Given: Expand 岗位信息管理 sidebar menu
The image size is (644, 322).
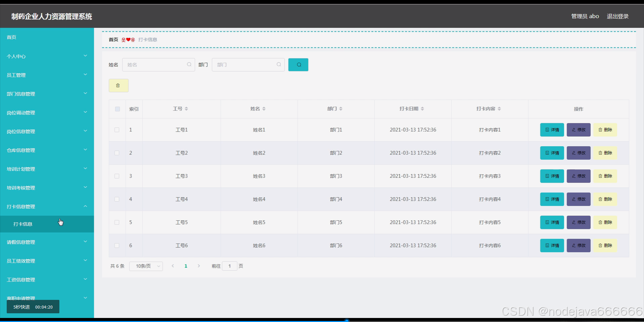Looking at the screenshot, I should (x=47, y=131).
